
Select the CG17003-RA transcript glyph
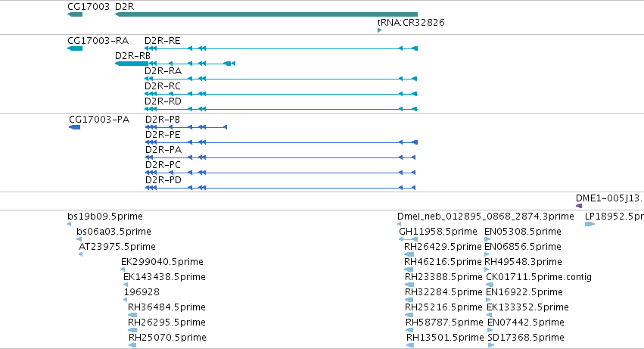pos(75,48)
